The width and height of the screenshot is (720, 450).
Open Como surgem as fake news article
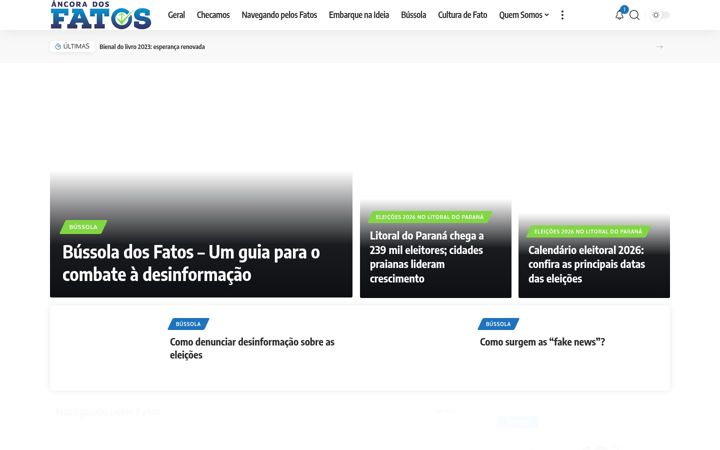pos(542,342)
